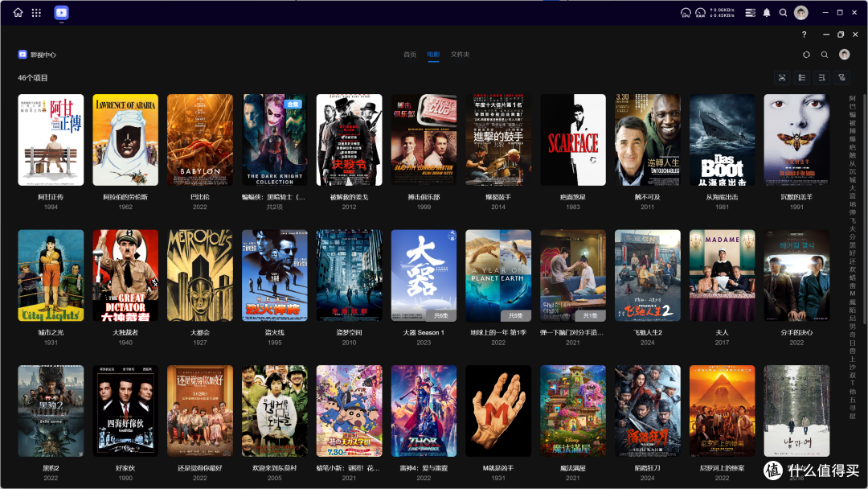Open the Crayon Shin-chan 蜡笔小新 poster
868x489 pixels.
click(350, 411)
